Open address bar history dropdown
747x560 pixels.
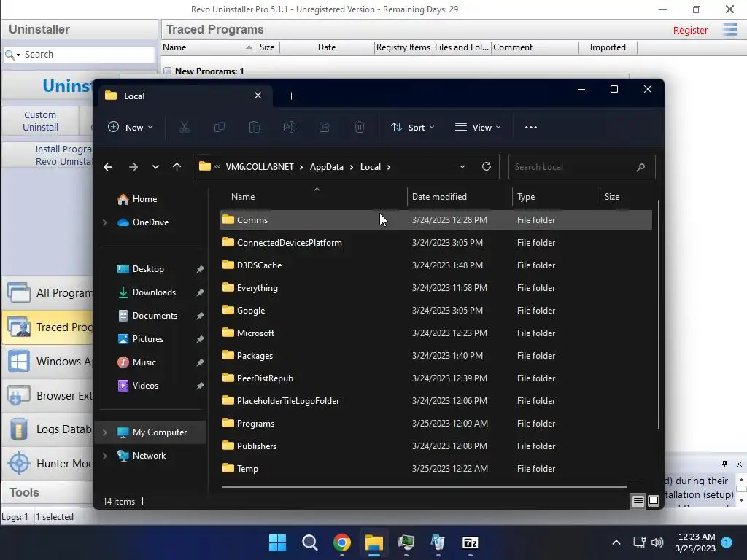pyautogui.click(x=462, y=166)
